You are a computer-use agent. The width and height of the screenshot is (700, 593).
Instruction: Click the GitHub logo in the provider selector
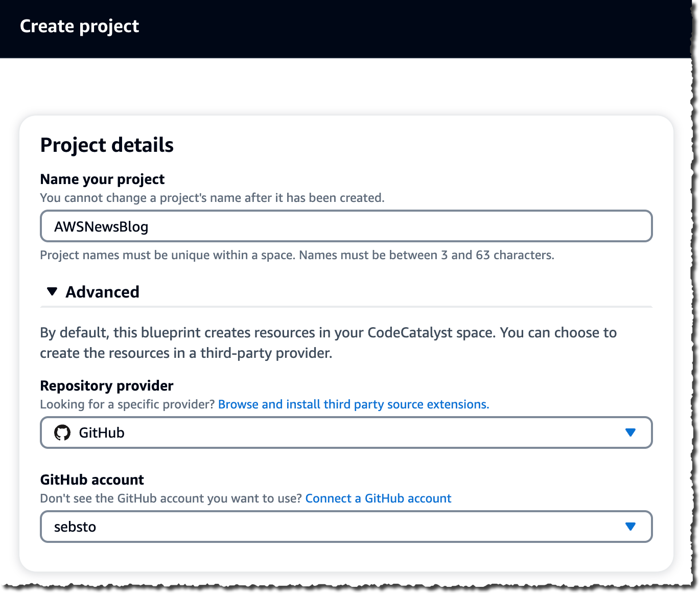63,432
